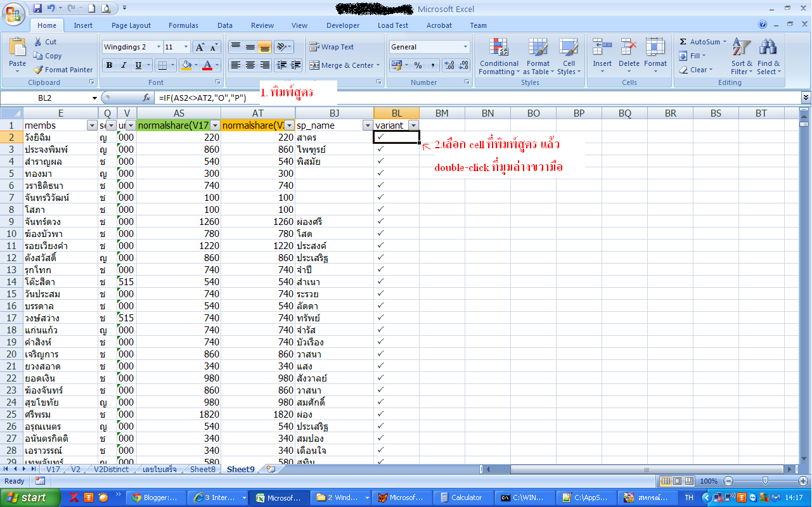Click Insert cells icon
This screenshot has width=812, height=507.
point(602,48)
